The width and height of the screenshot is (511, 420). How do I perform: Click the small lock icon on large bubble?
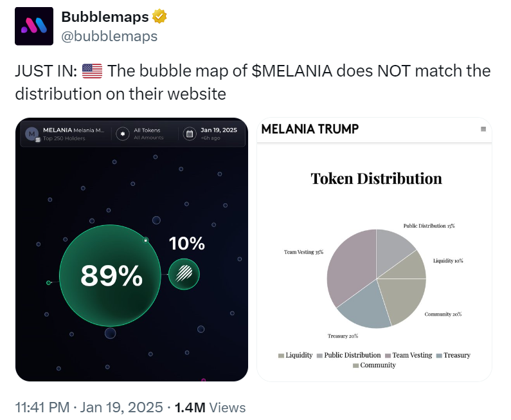pyautogui.click(x=145, y=240)
